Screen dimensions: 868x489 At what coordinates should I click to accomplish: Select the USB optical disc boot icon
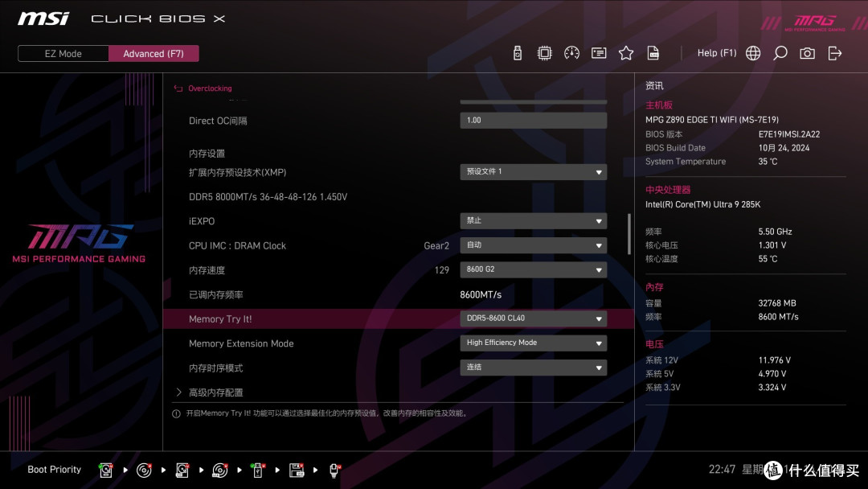pyautogui.click(x=219, y=471)
